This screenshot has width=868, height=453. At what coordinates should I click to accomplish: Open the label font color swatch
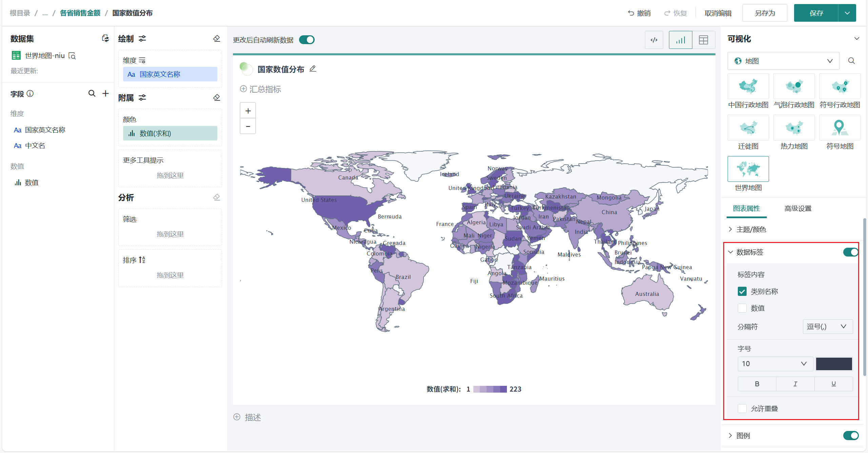tap(834, 364)
